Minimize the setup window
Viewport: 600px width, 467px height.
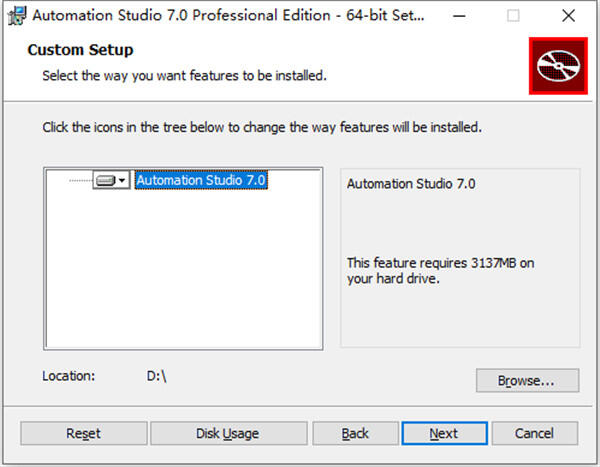tap(456, 15)
